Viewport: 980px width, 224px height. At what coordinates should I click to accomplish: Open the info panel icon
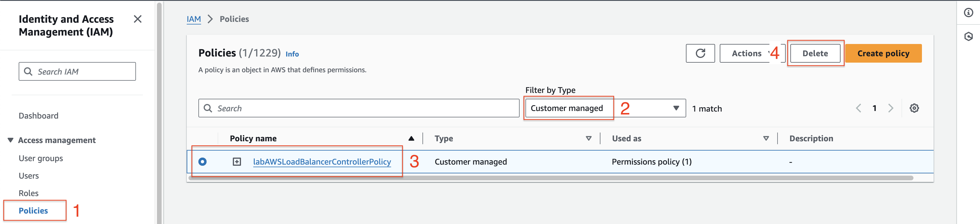point(968,13)
